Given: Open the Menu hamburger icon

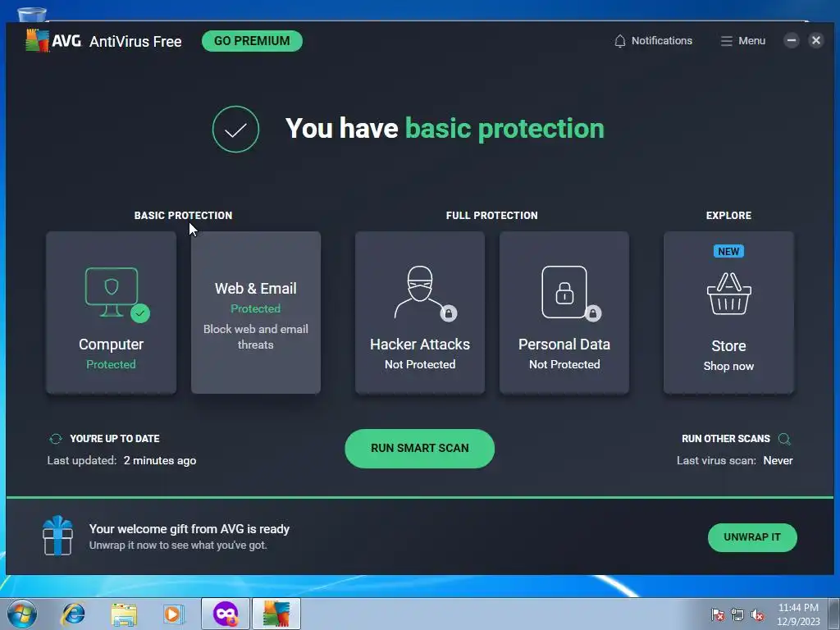Looking at the screenshot, I should point(726,41).
